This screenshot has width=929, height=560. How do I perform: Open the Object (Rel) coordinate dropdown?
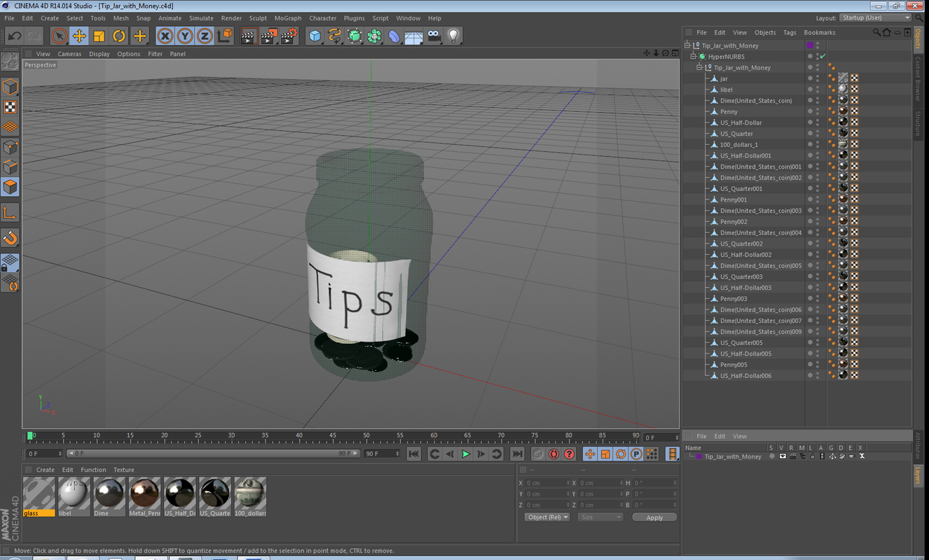[x=546, y=517]
